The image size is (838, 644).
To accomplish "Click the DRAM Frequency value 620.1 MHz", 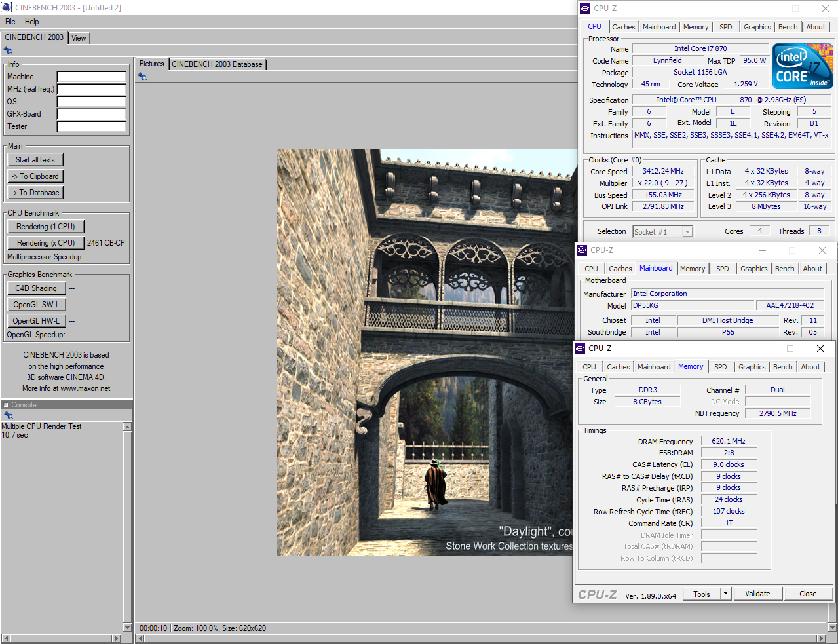I will tap(729, 441).
